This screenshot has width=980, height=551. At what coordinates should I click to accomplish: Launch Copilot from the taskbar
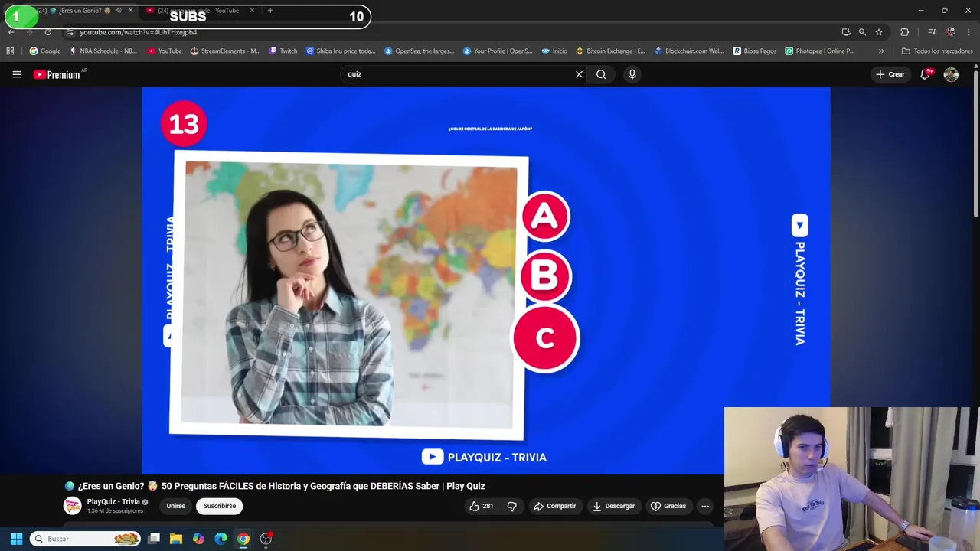198,539
